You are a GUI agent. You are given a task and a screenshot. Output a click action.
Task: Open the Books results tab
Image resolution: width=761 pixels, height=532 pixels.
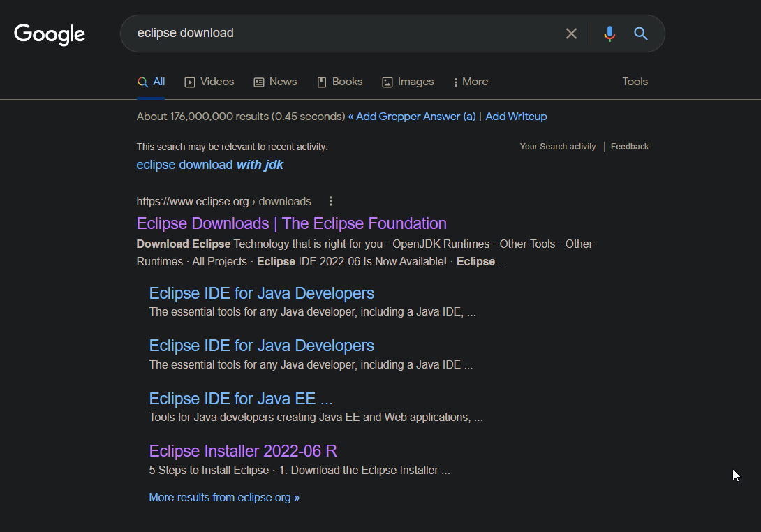click(x=340, y=82)
